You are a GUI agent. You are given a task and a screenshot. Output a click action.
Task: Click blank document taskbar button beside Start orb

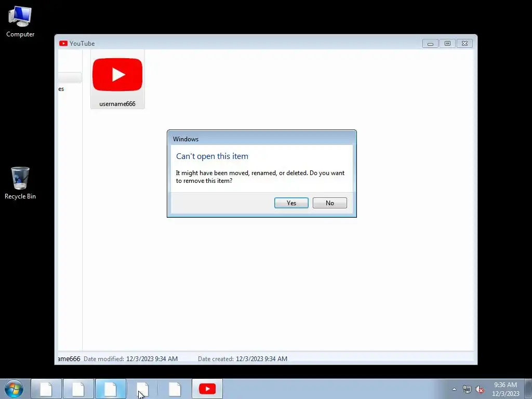click(46, 389)
